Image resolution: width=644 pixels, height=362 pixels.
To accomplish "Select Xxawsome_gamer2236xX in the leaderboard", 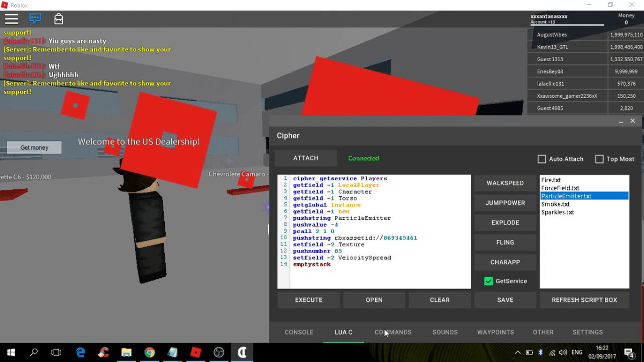I will pyautogui.click(x=567, y=96).
